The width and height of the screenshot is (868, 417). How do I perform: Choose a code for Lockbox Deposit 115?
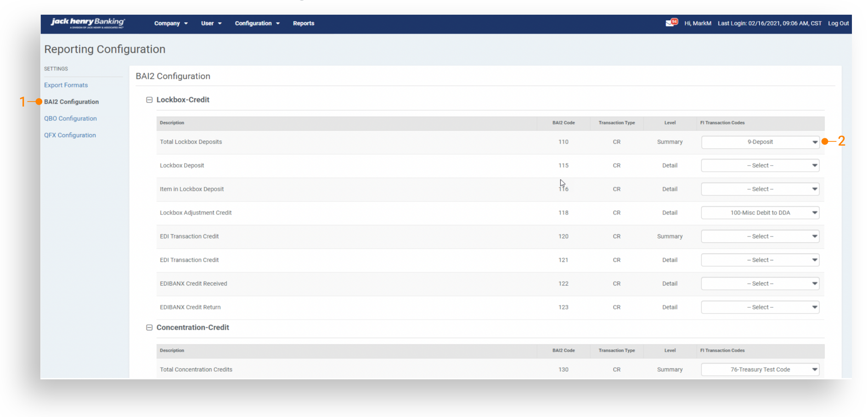[x=760, y=165]
